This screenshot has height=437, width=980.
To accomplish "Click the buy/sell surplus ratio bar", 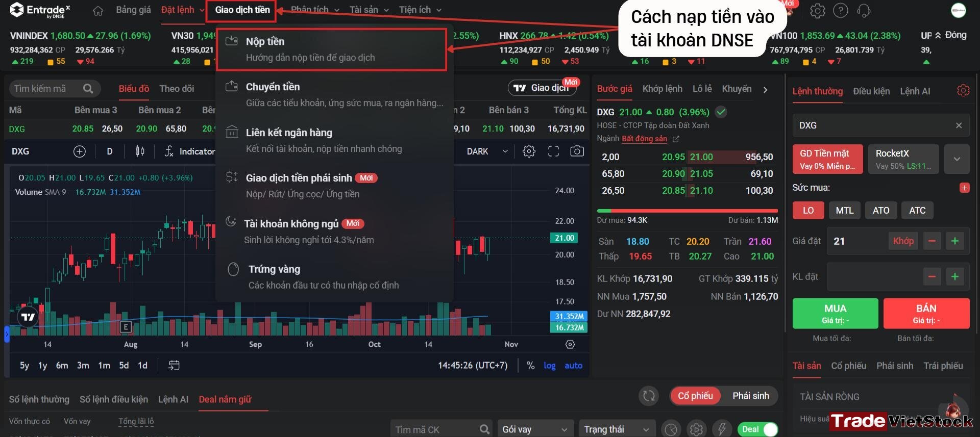I will (x=687, y=211).
